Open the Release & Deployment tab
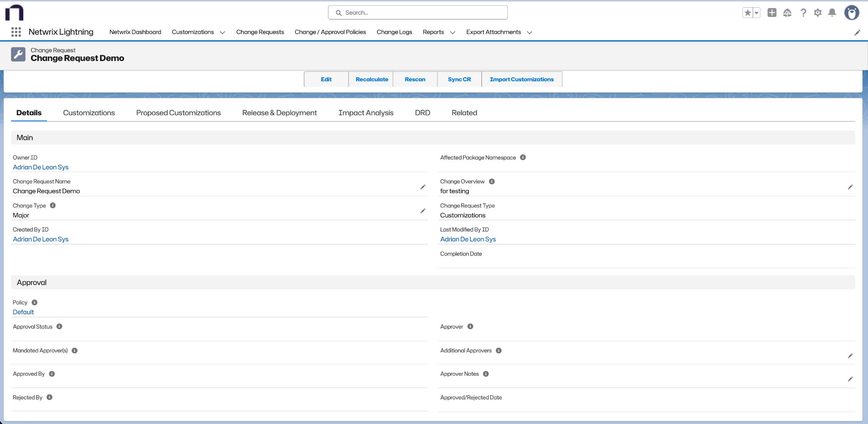Screen dimensions: 868x424 click(279, 113)
